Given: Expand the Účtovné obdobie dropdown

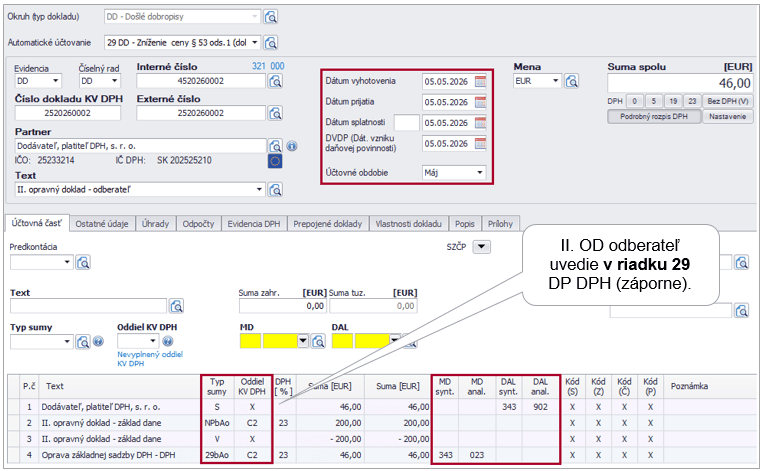Looking at the screenshot, I should [480, 172].
